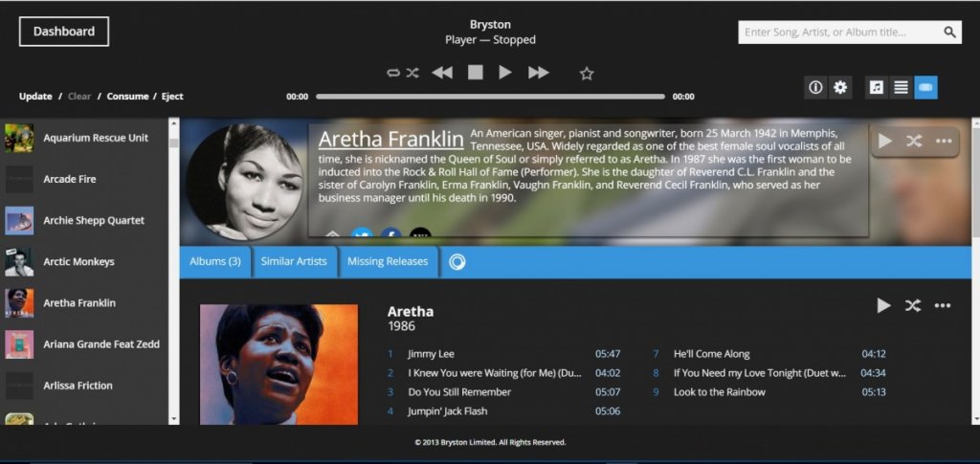Switch to list view icon
Viewport: 980px width, 464px height.
[x=902, y=87]
